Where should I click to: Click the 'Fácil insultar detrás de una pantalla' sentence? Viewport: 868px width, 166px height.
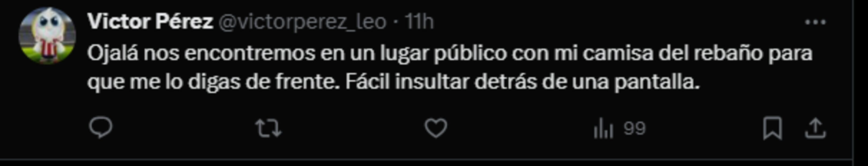click(x=522, y=82)
